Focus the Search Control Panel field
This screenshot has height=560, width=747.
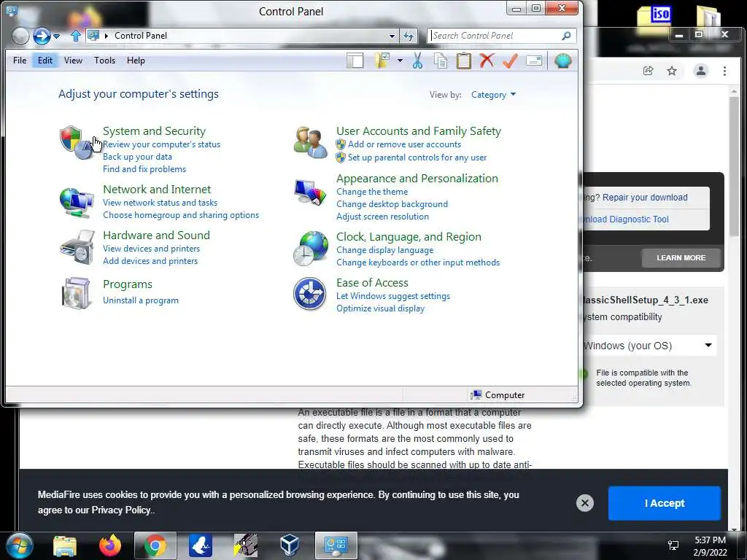(495, 36)
